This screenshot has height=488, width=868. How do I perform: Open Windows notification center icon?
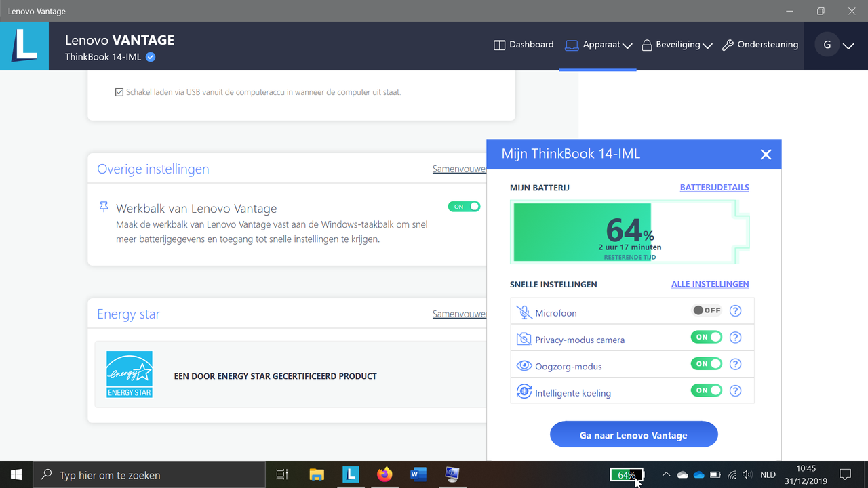846,474
